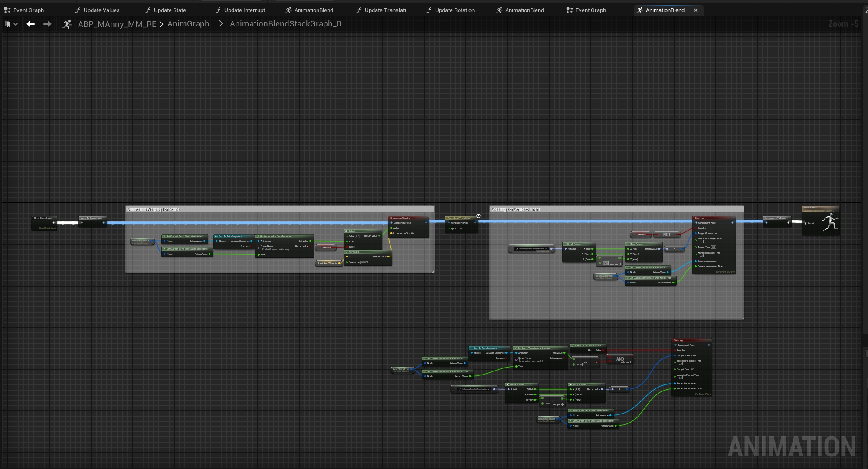Select the Last Not 0Velocity variable node
This screenshot has height=469, width=868.
[x=328, y=263]
